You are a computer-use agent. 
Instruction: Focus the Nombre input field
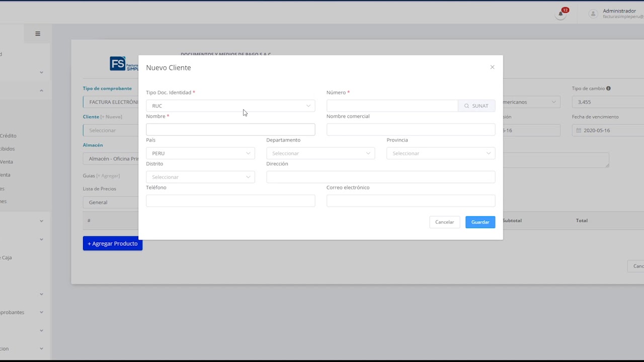pos(230,130)
